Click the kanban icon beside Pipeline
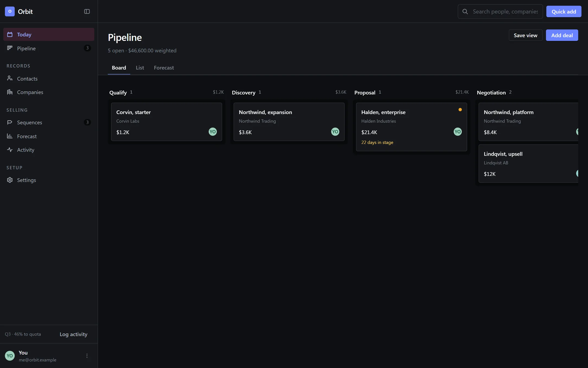This screenshot has width=588, height=368. click(10, 48)
